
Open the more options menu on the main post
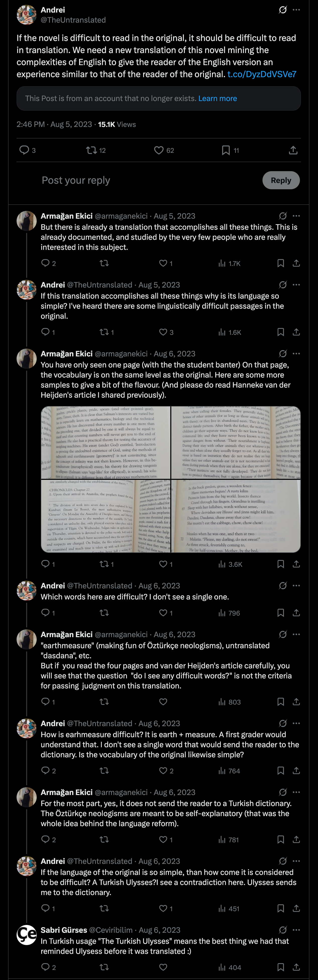(x=296, y=10)
